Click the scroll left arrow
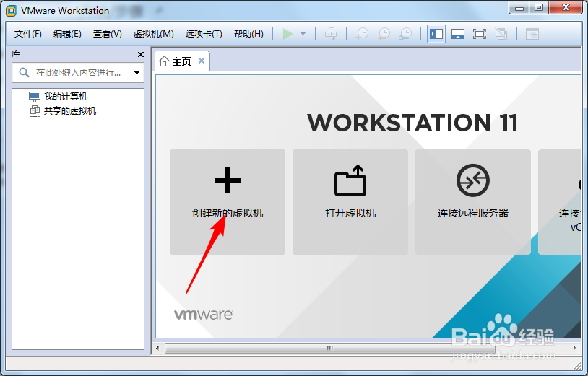The image size is (588, 376). (x=157, y=349)
